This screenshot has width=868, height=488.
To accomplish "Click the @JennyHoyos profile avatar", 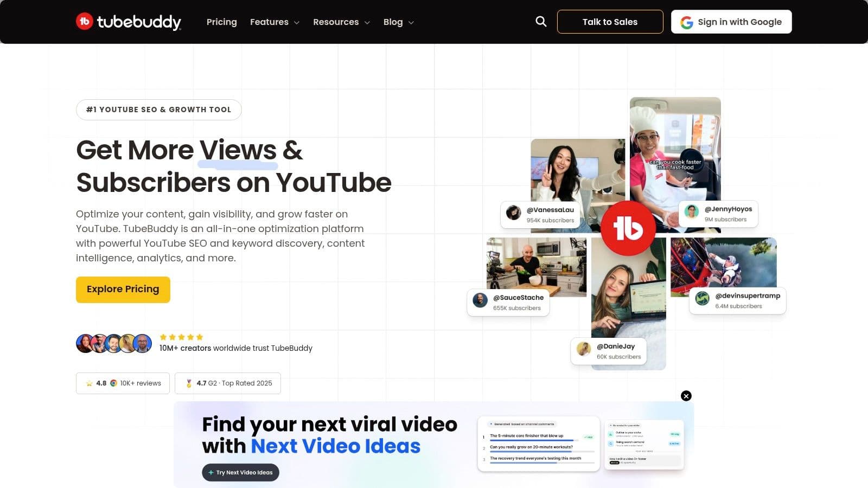I will pyautogui.click(x=691, y=211).
